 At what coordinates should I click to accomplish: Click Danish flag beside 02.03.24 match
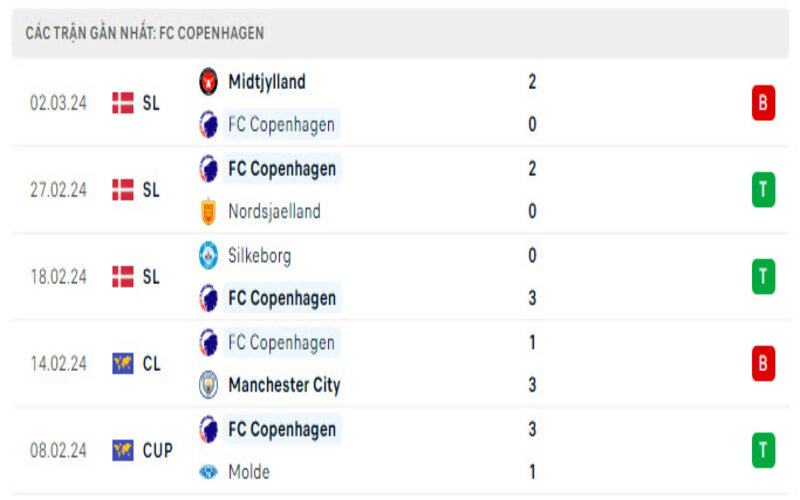[x=122, y=103]
